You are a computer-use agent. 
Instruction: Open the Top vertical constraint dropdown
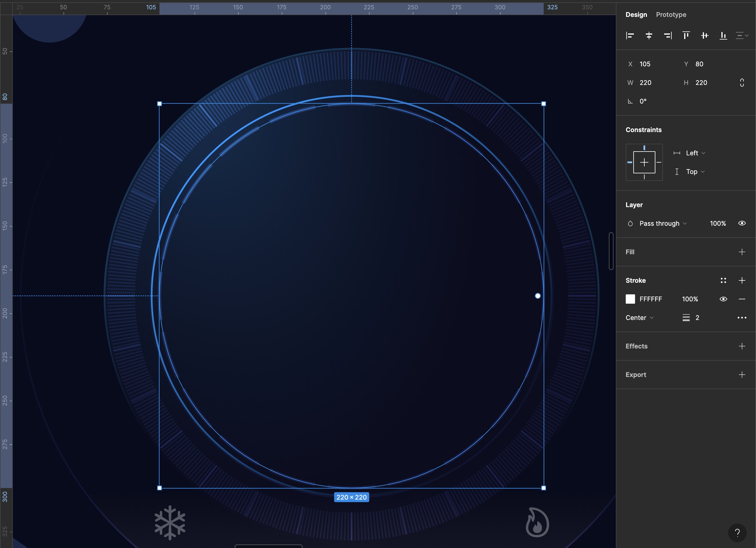[695, 171]
